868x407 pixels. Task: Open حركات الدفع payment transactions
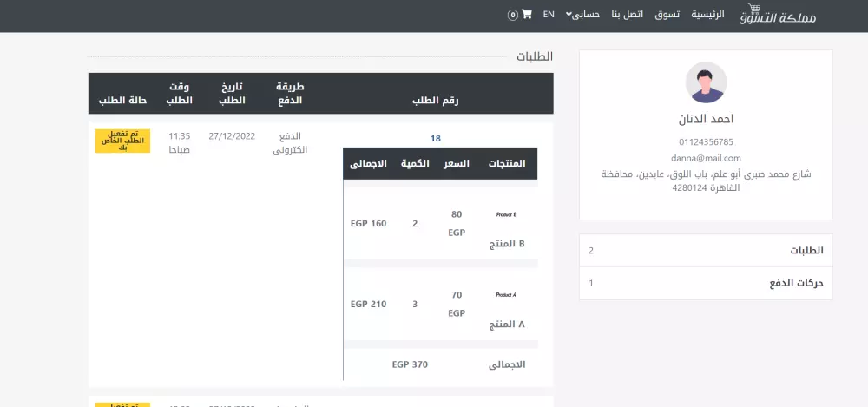tap(706, 283)
